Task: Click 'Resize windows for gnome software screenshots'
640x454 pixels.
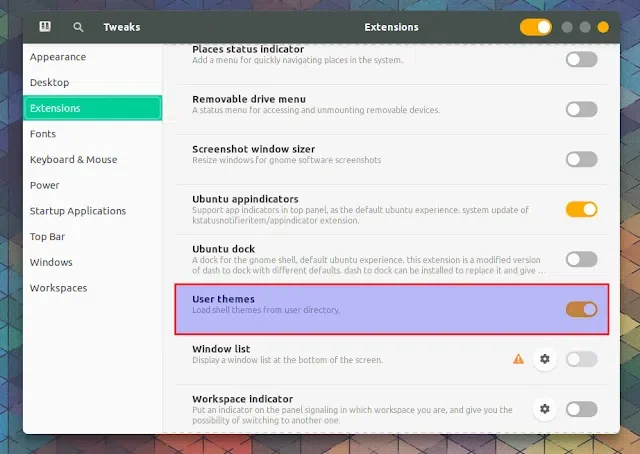Action: point(287,160)
